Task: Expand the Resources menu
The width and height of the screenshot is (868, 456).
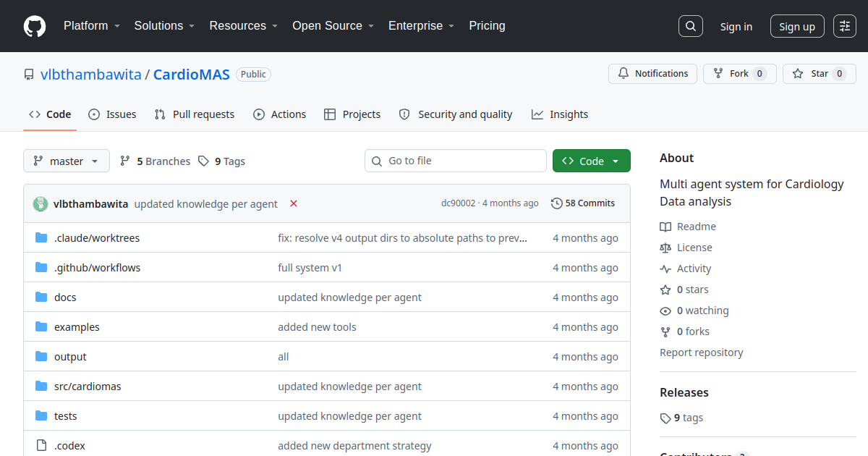Action: pyautogui.click(x=244, y=25)
